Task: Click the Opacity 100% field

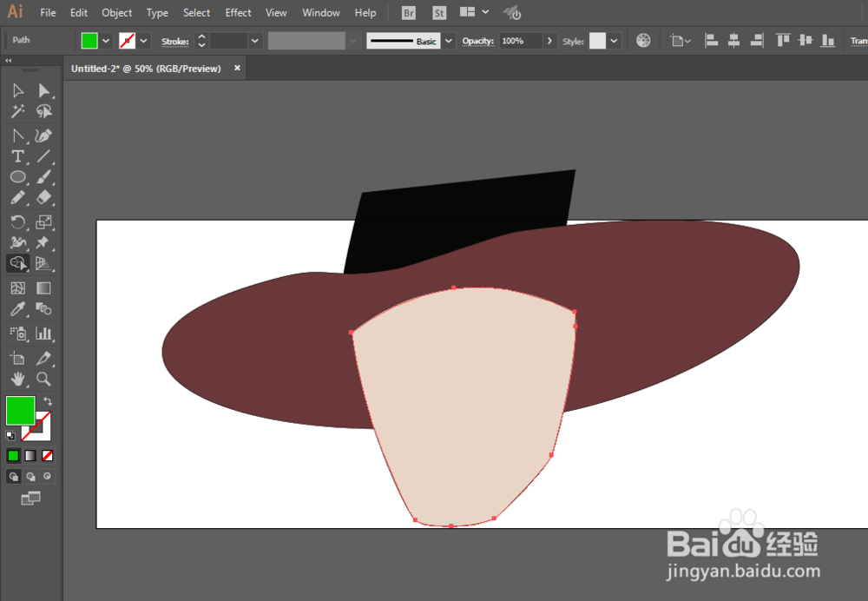Action: [520, 41]
